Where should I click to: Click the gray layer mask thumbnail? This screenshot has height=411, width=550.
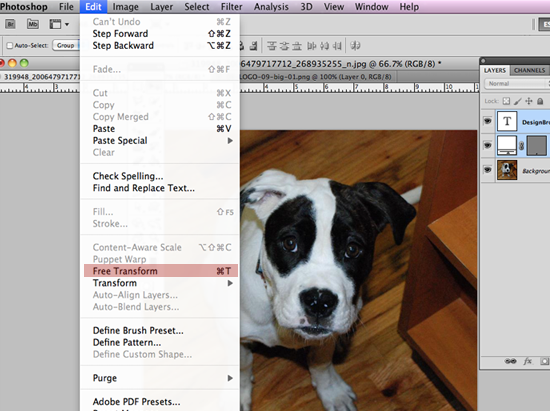tap(536, 146)
